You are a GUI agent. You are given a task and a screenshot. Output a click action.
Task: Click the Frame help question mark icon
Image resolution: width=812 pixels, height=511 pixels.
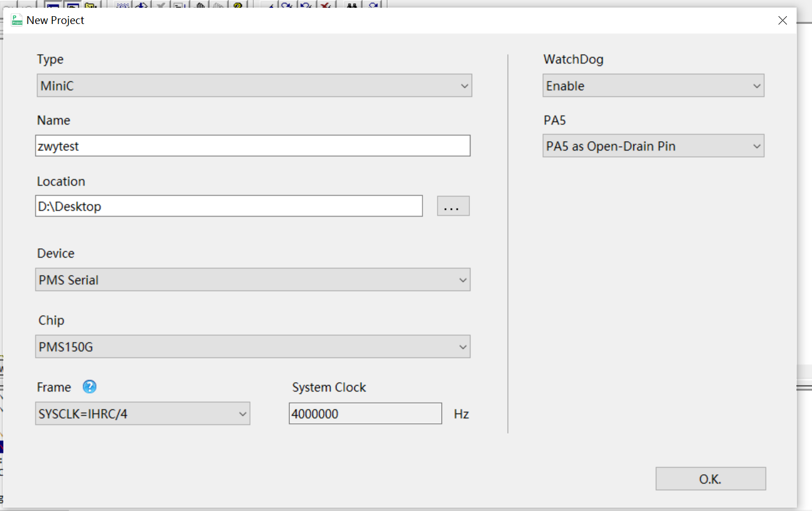pos(89,387)
